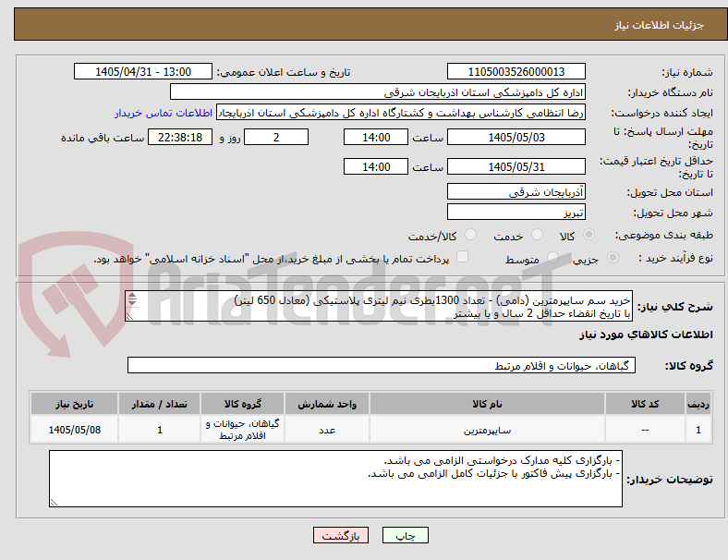Click the resize handle of description box

click(x=130, y=316)
